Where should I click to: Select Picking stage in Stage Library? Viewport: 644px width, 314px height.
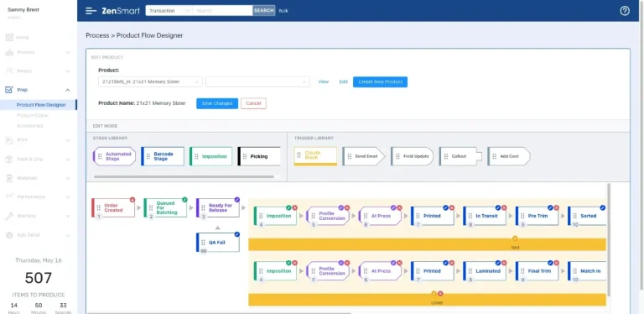coord(259,156)
